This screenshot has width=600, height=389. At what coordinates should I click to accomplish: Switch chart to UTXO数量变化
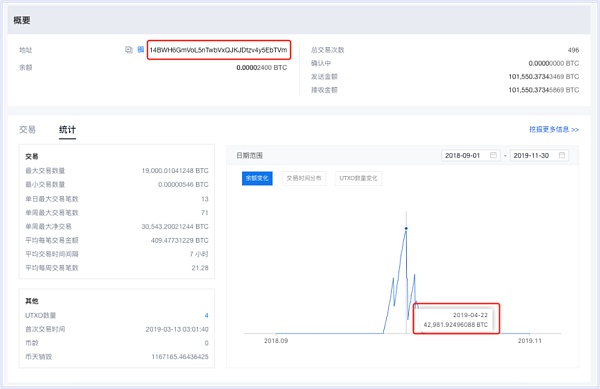(x=358, y=178)
